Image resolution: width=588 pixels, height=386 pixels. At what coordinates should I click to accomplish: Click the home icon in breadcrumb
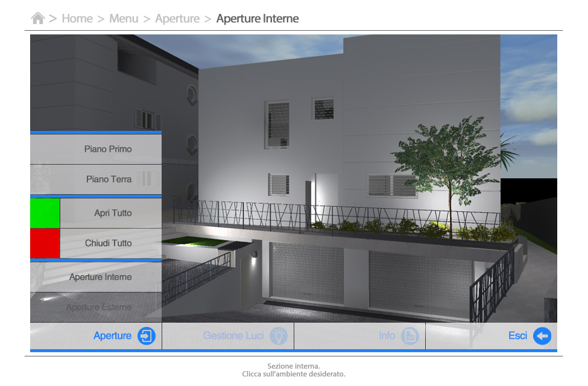coord(37,19)
